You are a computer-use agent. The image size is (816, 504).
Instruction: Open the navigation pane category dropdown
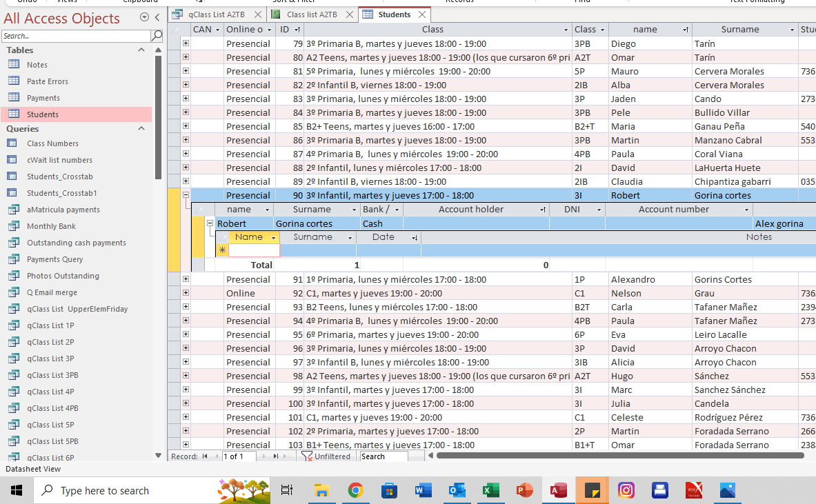click(144, 17)
